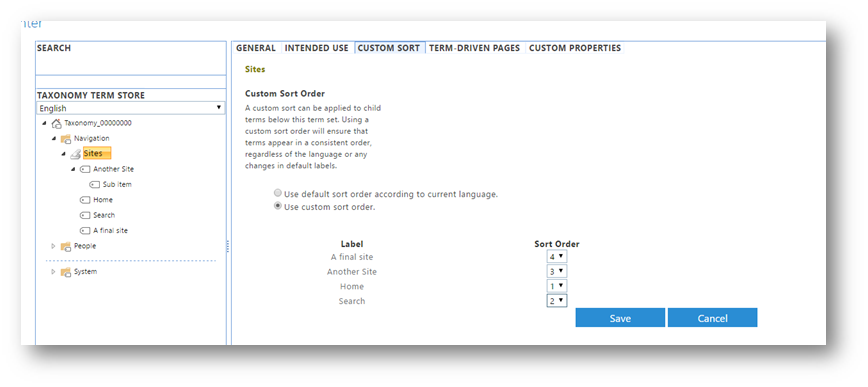Click the Navigation group folder icon
Screen dimensions: 868x387
(65, 138)
